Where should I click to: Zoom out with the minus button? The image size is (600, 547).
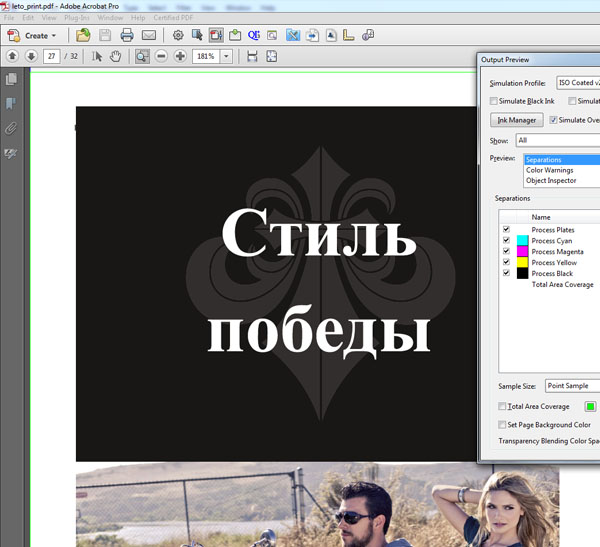click(x=161, y=56)
